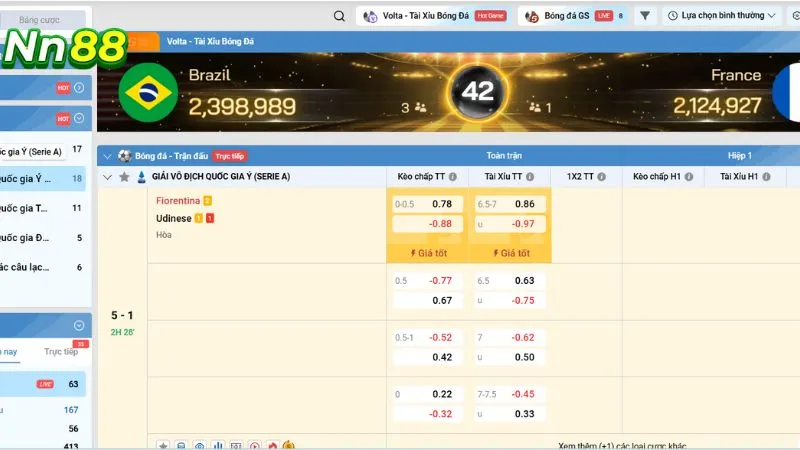Collapse the sidebar section above Trực tiếp tab
The height and width of the screenshot is (450, 800).
click(x=78, y=325)
